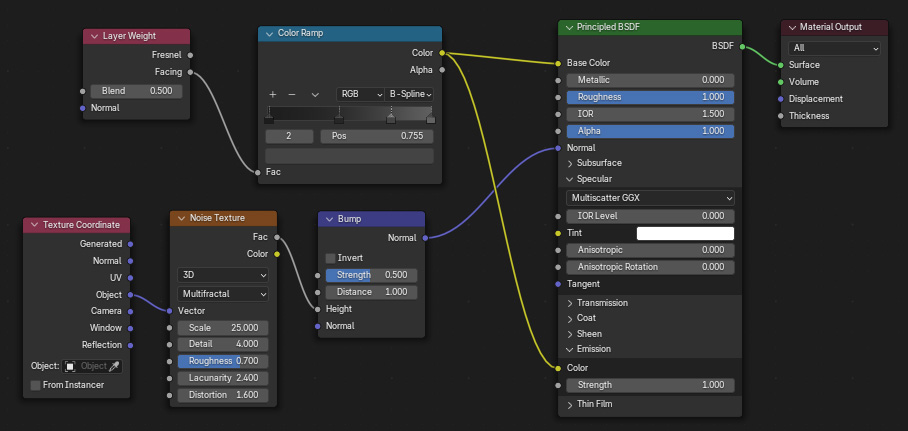Open the 3D dimensions dropdown in Noise Texture
The height and width of the screenshot is (431, 908).
223,275
